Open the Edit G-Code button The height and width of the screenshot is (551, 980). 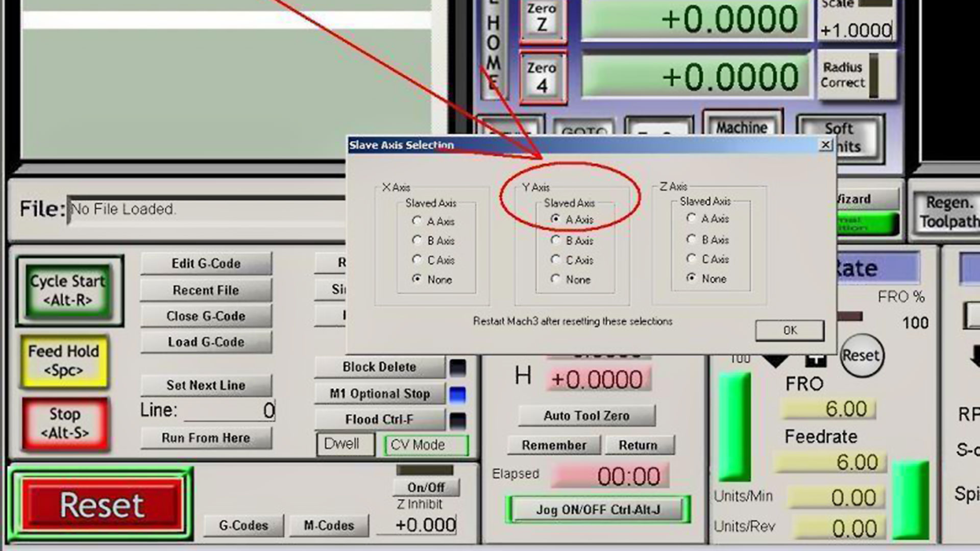pos(206,263)
